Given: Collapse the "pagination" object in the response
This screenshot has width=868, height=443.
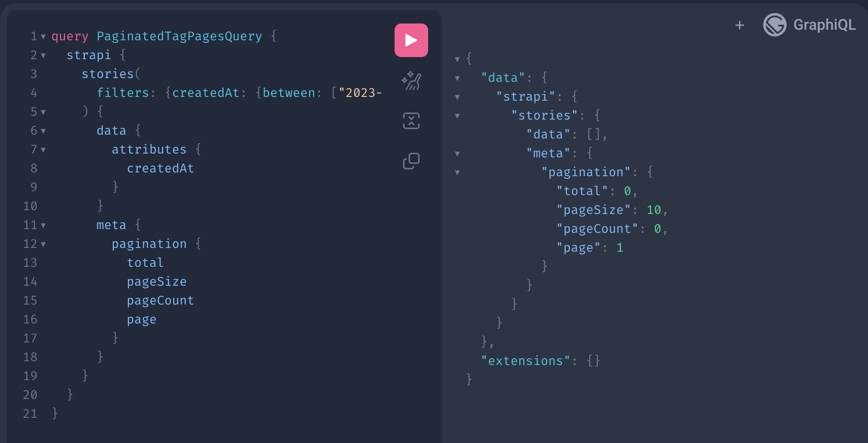Looking at the screenshot, I should click(457, 172).
